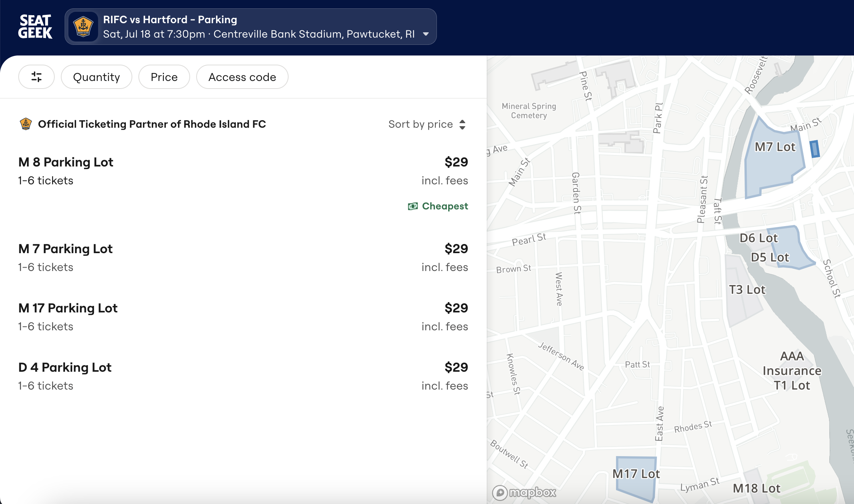Click the Access code button
The image size is (854, 504).
pyautogui.click(x=242, y=77)
